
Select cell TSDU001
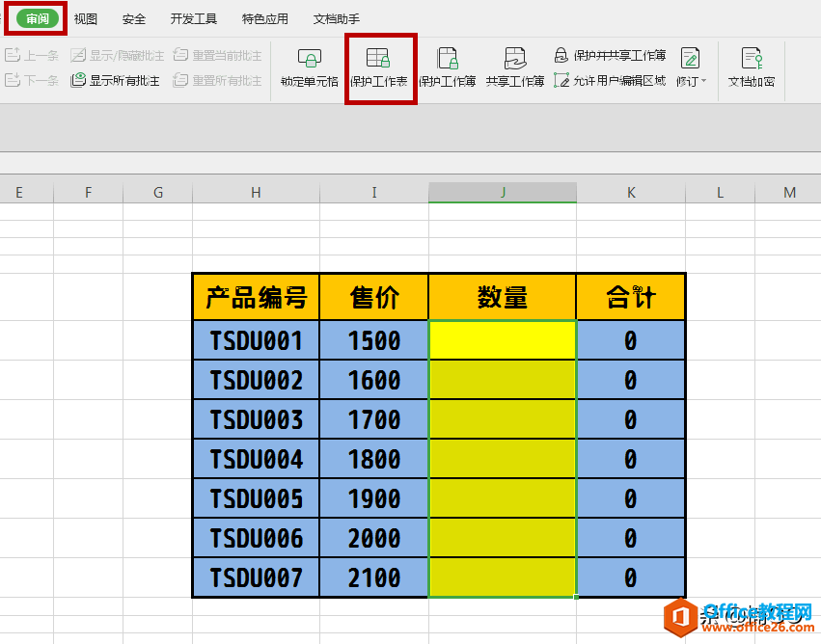click(256, 340)
